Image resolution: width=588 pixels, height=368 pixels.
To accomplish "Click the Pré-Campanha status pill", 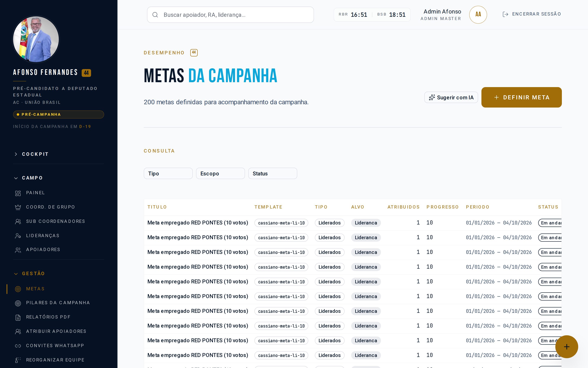I will click(x=59, y=114).
